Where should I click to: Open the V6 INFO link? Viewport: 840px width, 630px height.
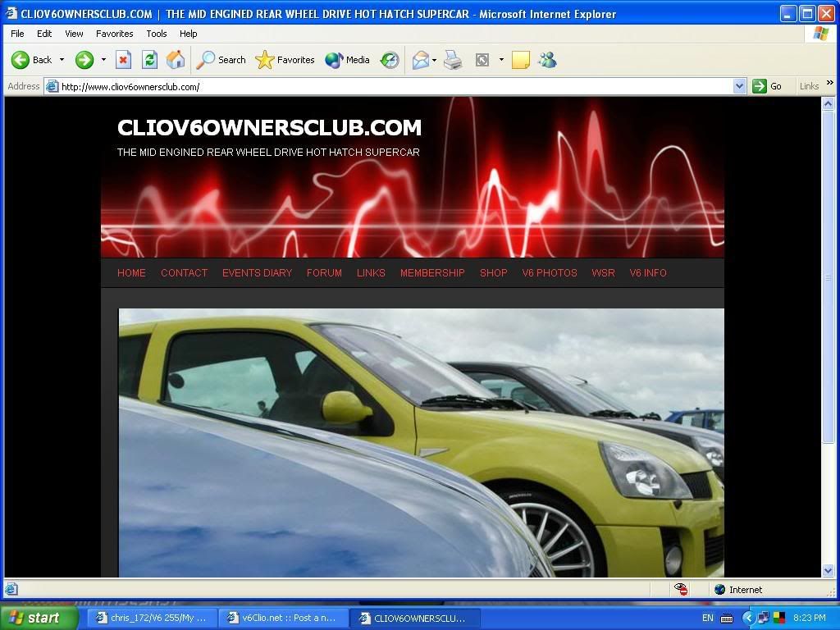point(648,272)
